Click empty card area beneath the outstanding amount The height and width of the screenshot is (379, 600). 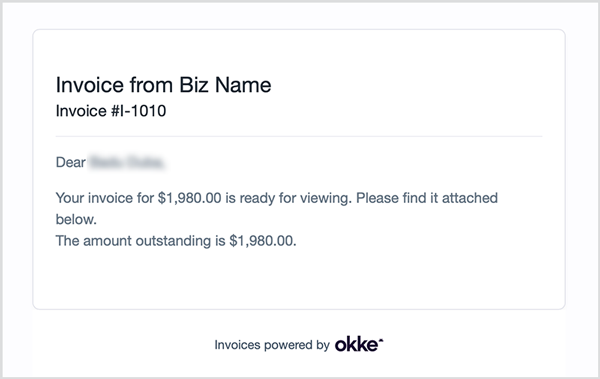[x=298, y=278]
